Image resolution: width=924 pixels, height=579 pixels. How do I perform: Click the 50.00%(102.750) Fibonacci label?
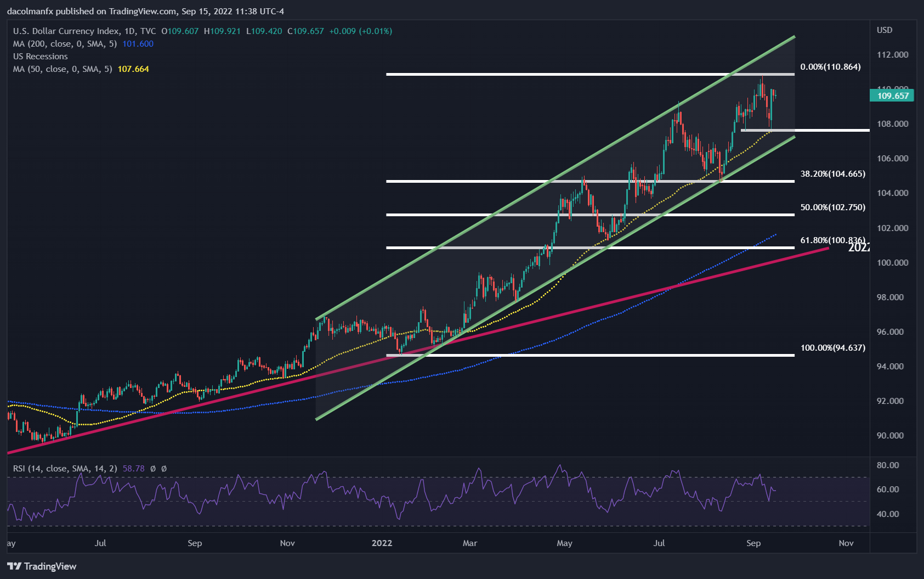pyautogui.click(x=832, y=207)
